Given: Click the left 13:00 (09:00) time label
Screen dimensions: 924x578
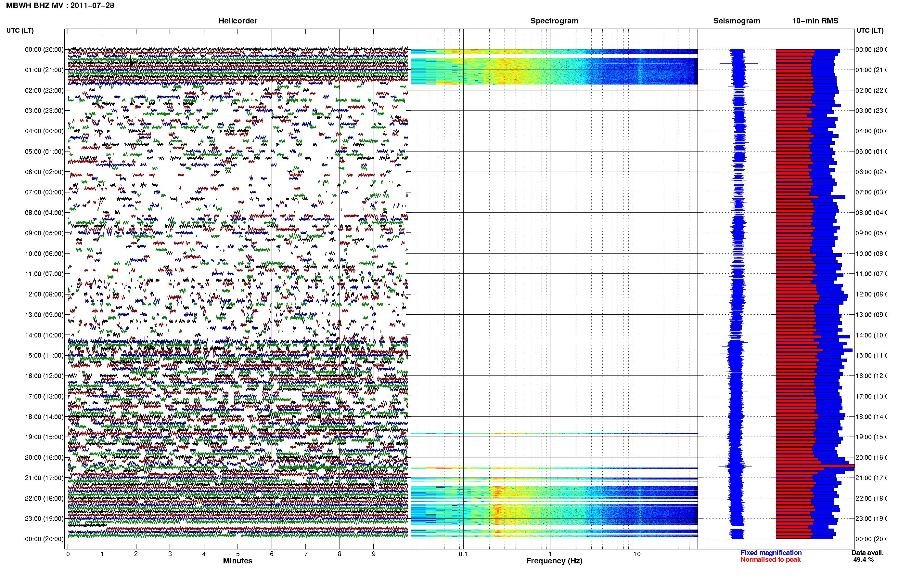Looking at the screenshot, I should [44, 315].
